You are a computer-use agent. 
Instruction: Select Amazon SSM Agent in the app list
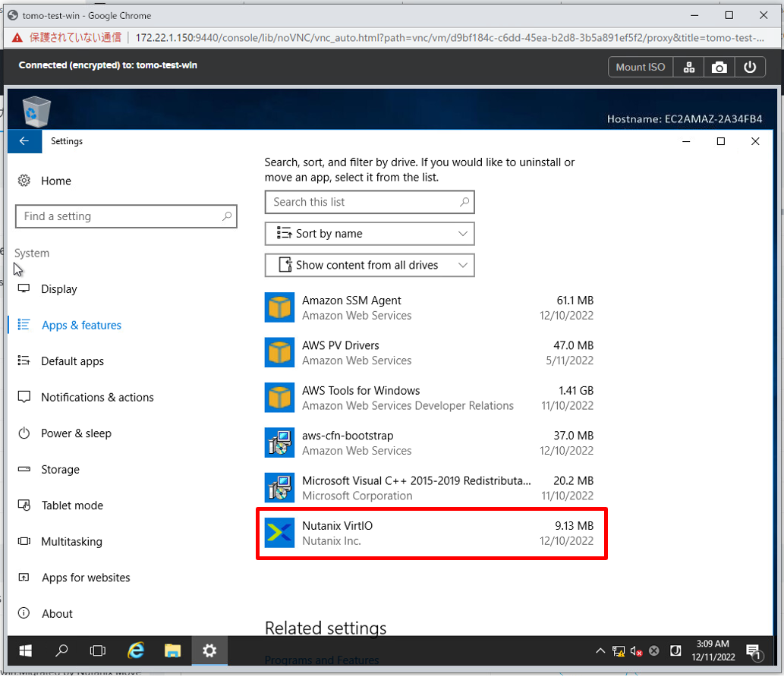[x=429, y=307]
